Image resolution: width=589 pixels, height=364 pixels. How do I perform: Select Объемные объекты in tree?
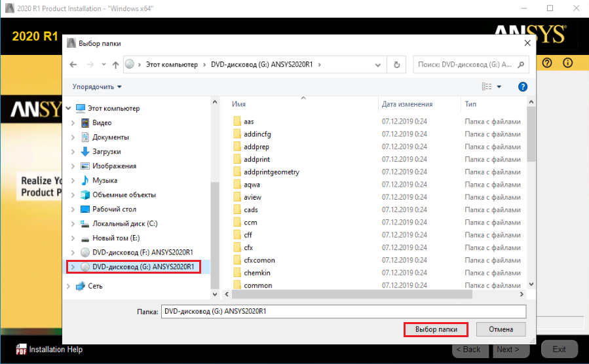124,194
